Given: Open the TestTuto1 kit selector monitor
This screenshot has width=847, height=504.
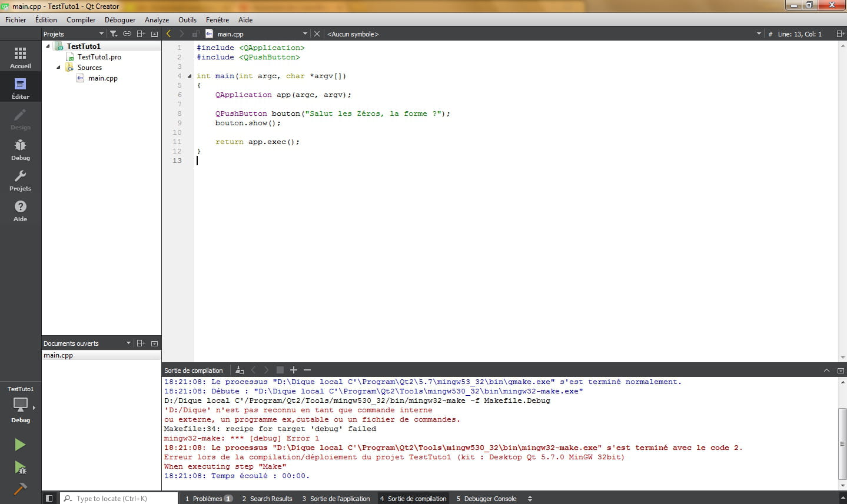Looking at the screenshot, I should coord(21,404).
